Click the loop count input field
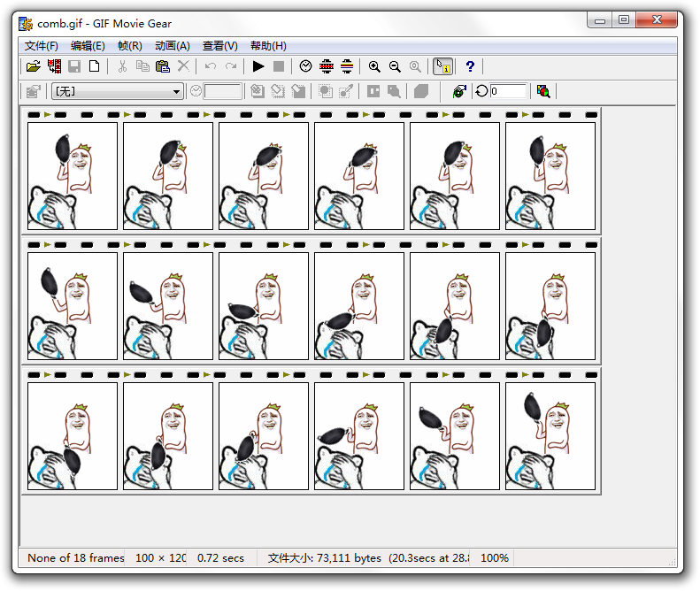 [508, 91]
